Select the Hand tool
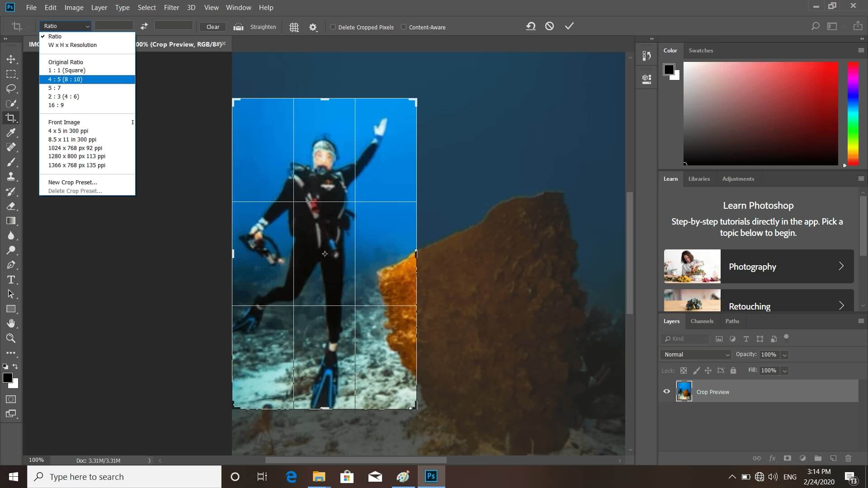Viewport: 868px width, 488px height. point(11,324)
